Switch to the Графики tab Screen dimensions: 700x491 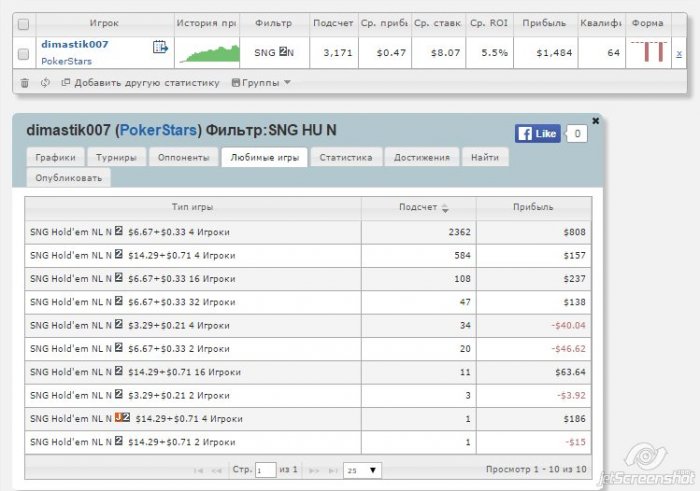click(x=55, y=158)
